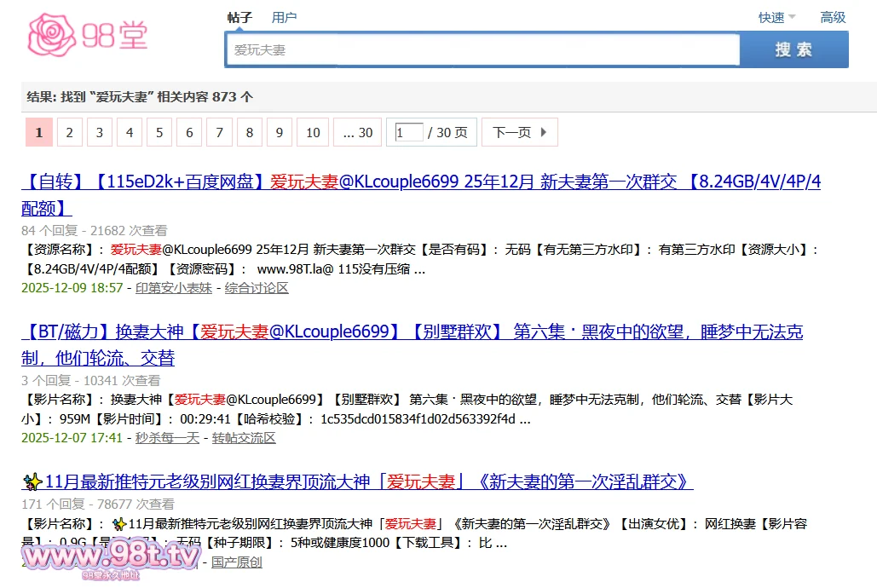Click inside the search keyword field
Image resolution: width=877 pixels, height=588 pixels.
[x=482, y=49]
